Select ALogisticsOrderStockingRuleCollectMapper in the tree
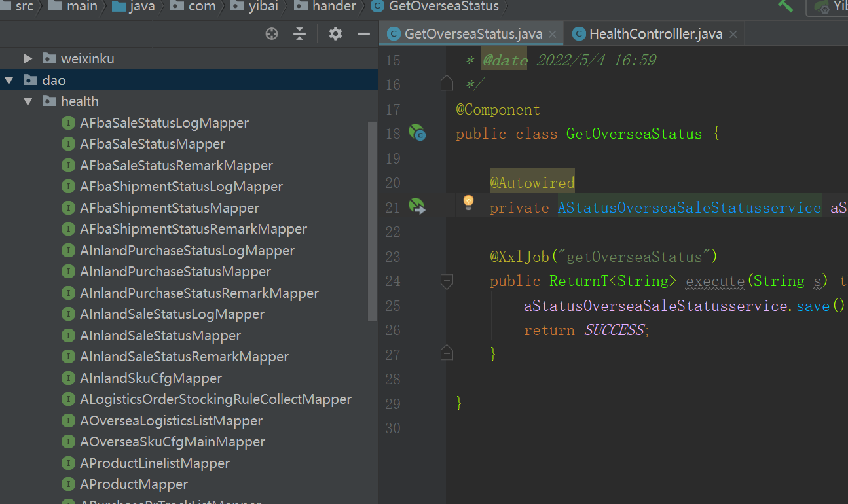 [215, 399]
